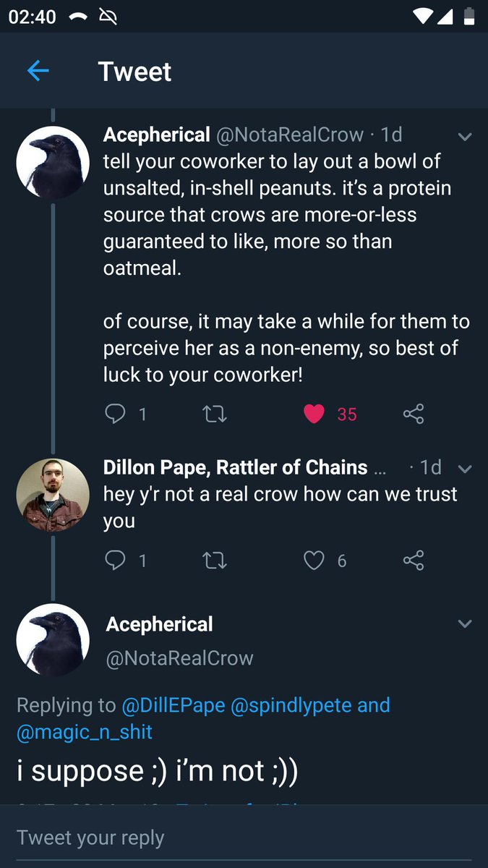
Task: Reply to Acepherical's peanuts tweet
Action: pos(115,414)
